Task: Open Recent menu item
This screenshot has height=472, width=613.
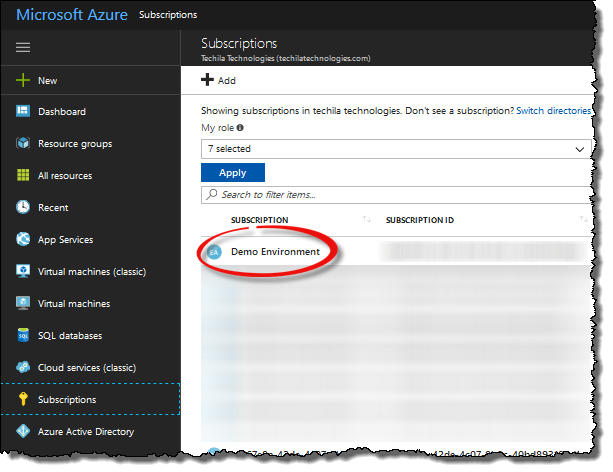Action: pos(90,207)
